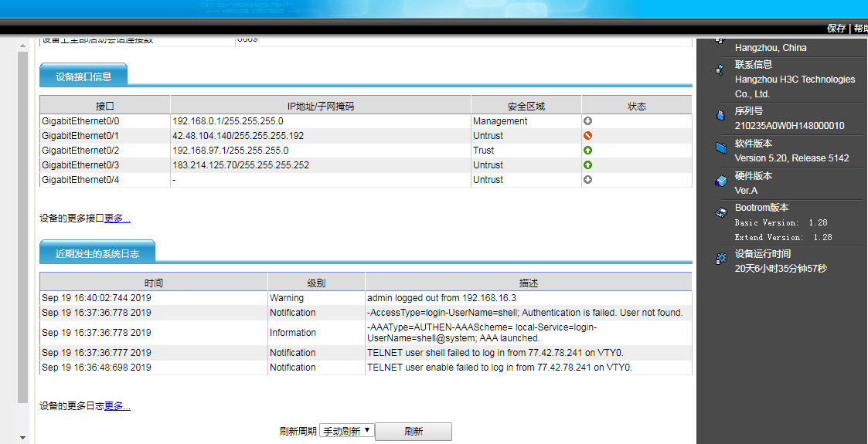Click the 时间 log column header
The image size is (868, 444).
coord(154,283)
